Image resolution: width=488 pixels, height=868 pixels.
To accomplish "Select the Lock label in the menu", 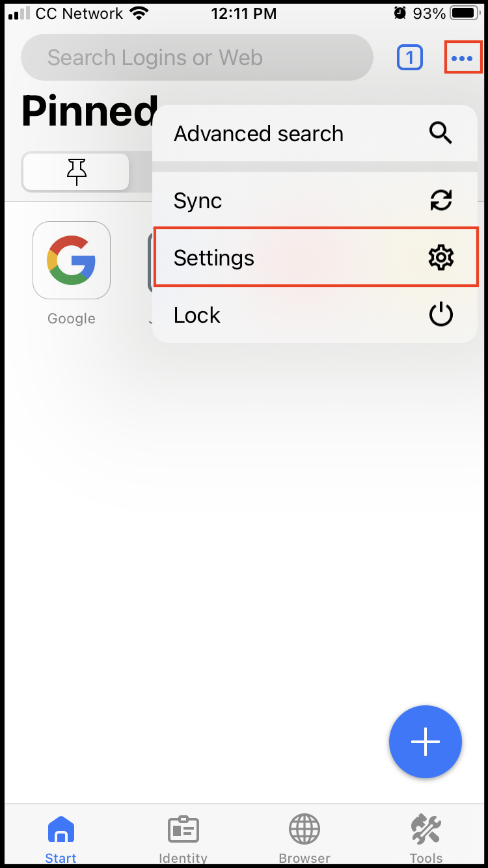I will [197, 316].
